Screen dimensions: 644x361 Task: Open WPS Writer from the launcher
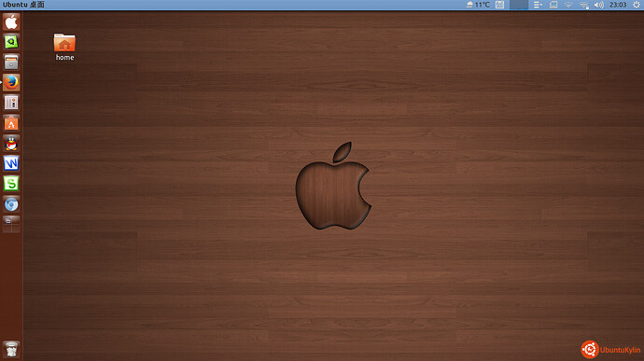[x=11, y=163]
